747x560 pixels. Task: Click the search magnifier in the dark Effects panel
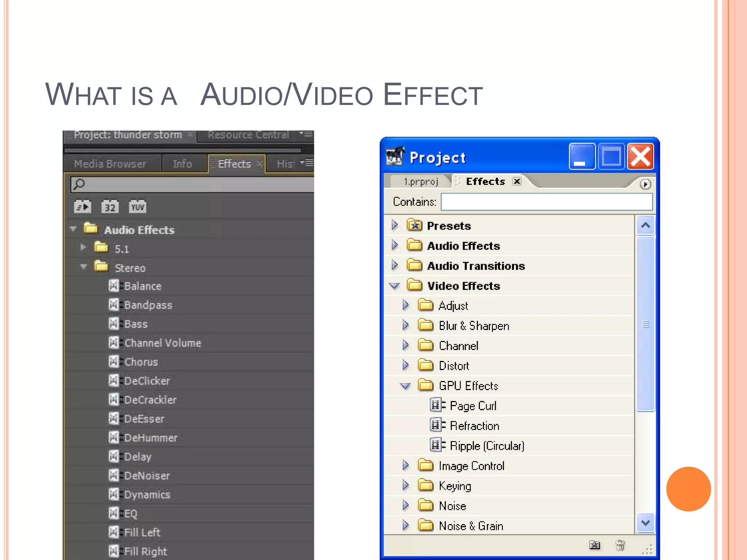pyautogui.click(x=79, y=184)
